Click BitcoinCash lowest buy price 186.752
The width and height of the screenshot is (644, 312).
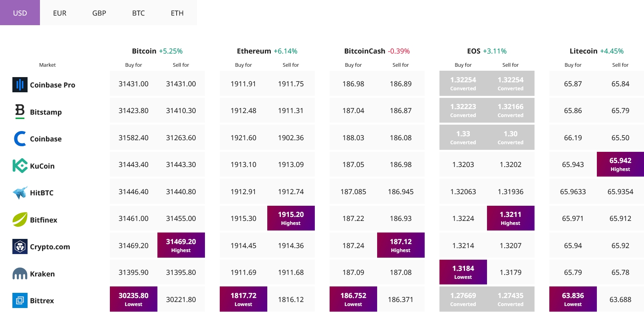tap(353, 299)
